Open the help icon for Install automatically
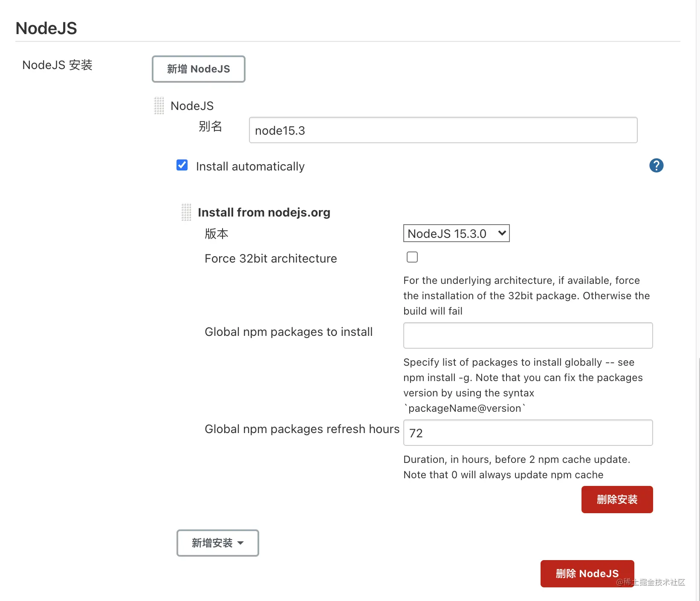700x601 pixels. tap(656, 165)
